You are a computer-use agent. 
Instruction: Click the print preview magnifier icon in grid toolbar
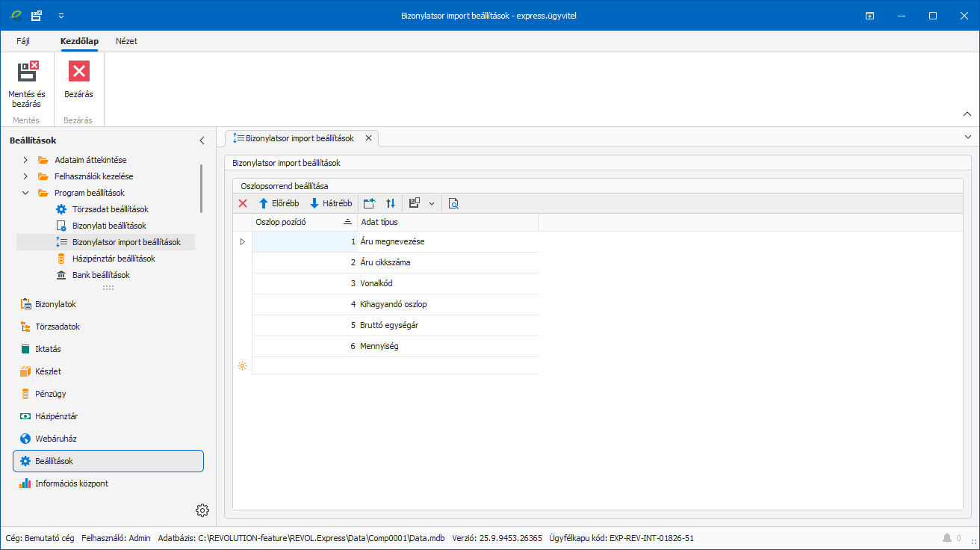(x=453, y=203)
